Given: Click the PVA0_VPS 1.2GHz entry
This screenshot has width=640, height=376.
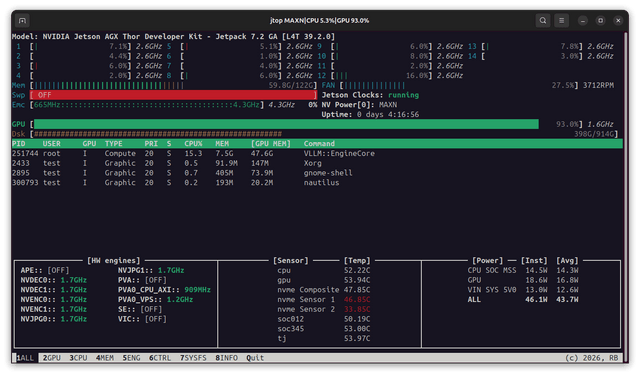Looking at the screenshot, I should (156, 300).
